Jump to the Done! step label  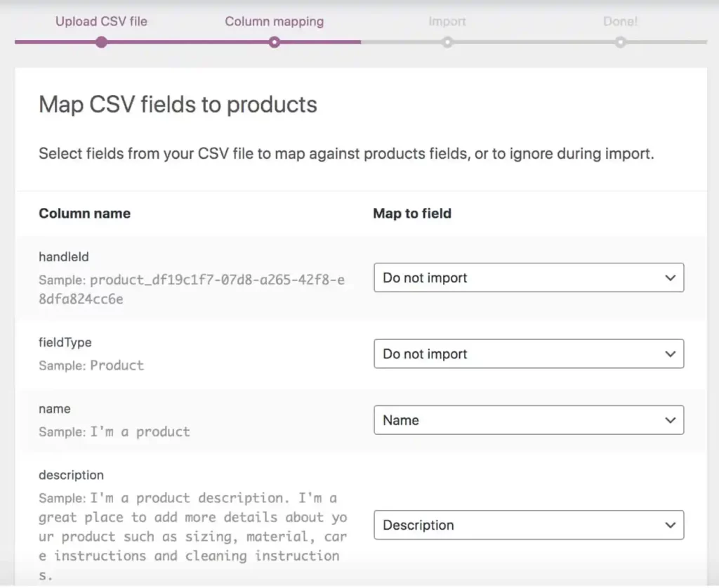click(620, 22)
